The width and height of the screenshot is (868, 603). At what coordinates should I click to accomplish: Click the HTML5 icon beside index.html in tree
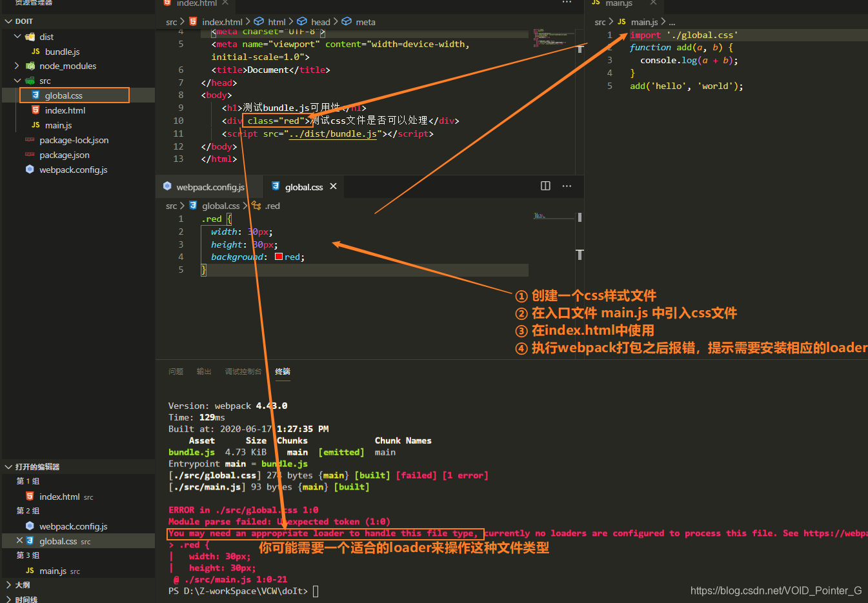[x=35, y=110]
